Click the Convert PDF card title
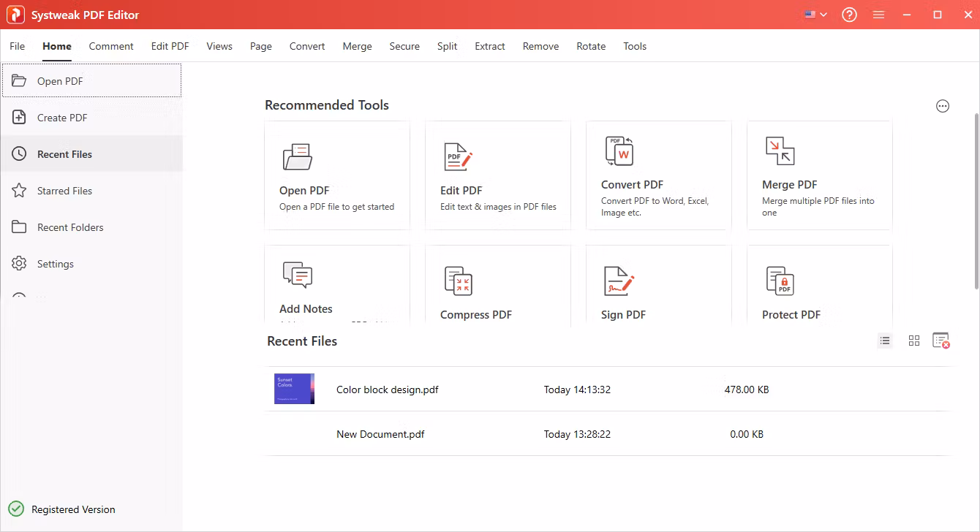Screen dimensions: 980x532 click(633, 185)
